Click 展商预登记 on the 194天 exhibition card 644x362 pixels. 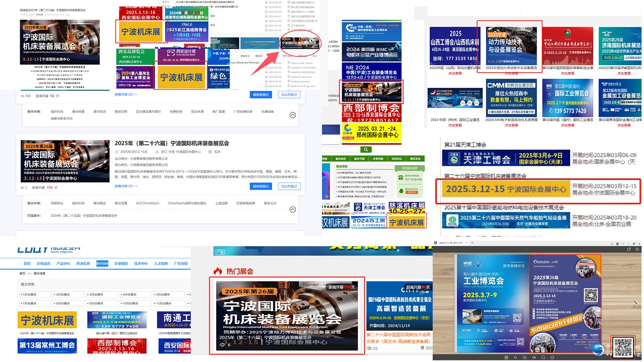pos(261,186)
